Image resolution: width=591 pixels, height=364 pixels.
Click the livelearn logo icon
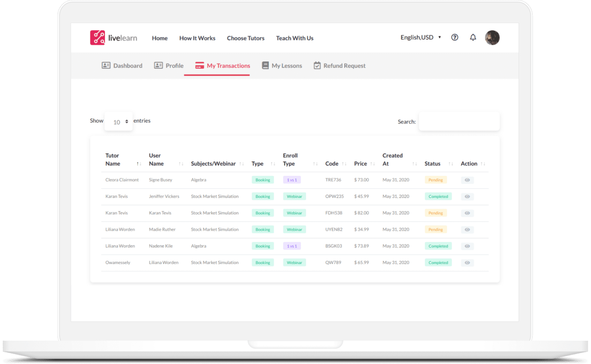(97, 37)
